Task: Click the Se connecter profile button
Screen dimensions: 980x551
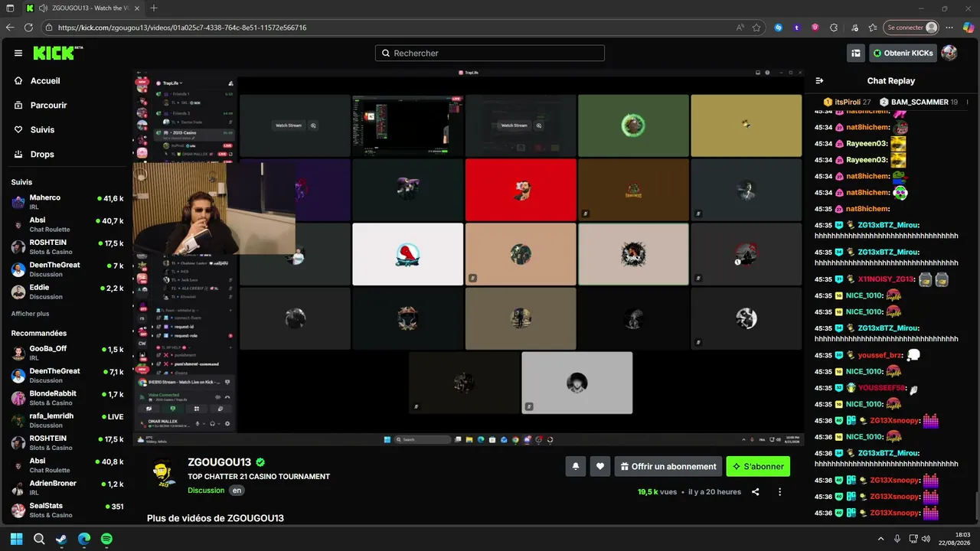Action: (x=910, y=28)
